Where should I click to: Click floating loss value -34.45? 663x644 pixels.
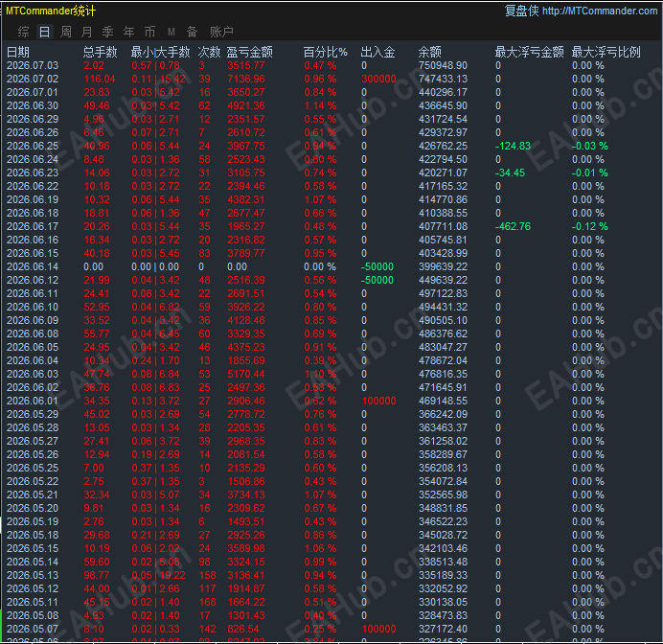pyautogui.click(x=510, y=172)
